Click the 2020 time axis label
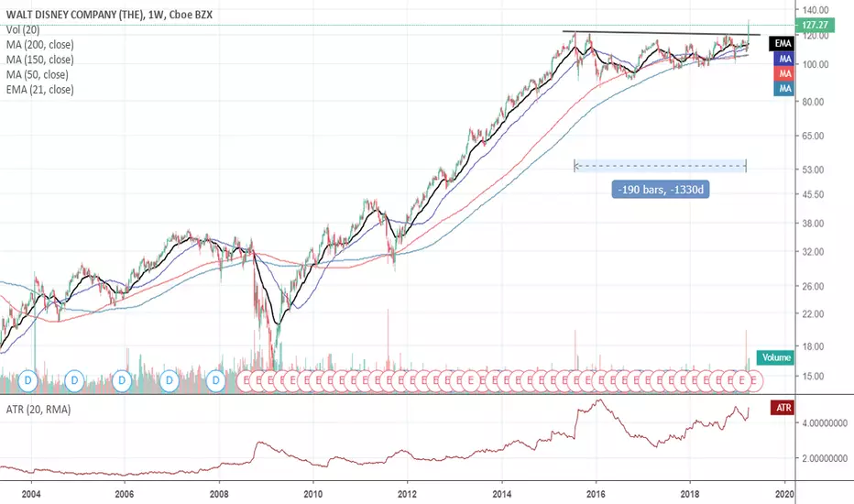The height and width of the screenshot is (504, 854). click(x=785, y=494)
